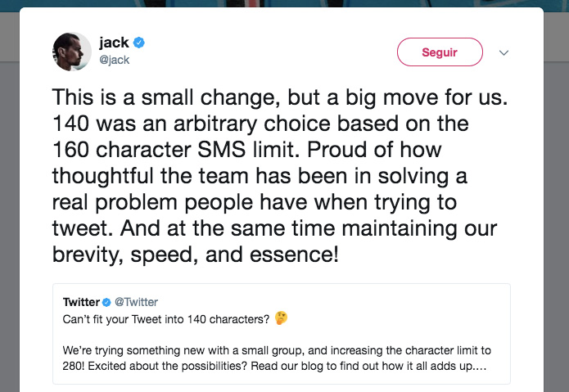Click Twitter's verified badge in quoted tweet
This screenshot has width=569, height=392.
[x=107, y=302]
